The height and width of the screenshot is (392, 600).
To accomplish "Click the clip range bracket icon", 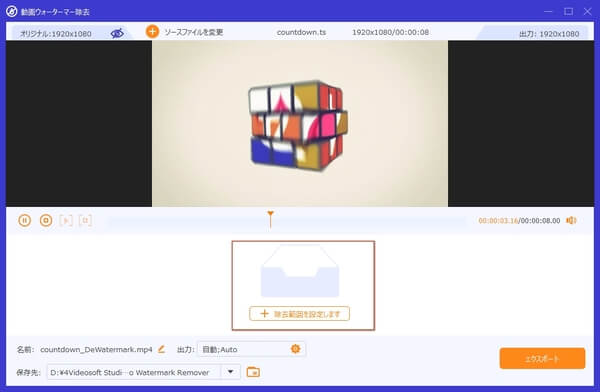I will coord(85,220).
